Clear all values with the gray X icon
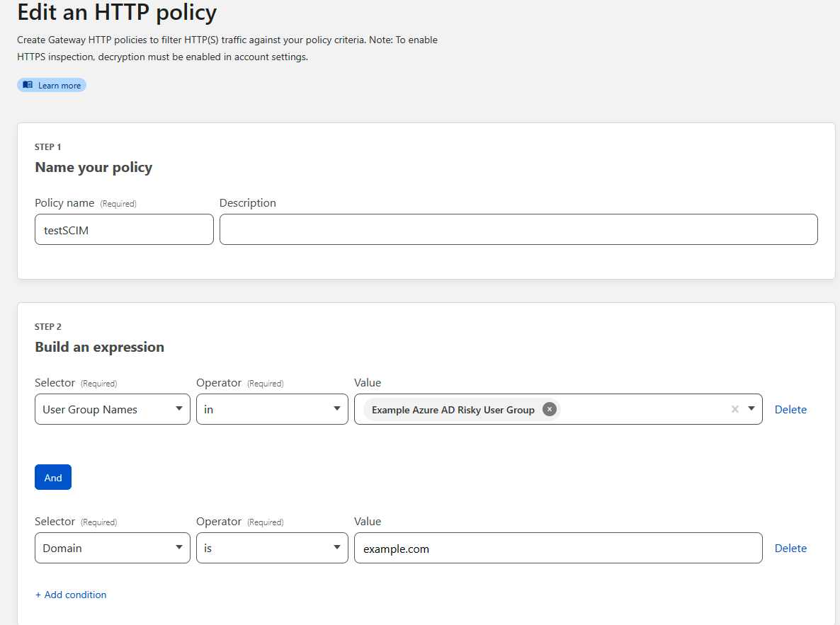840x625 pixels. tap(735, 409)
